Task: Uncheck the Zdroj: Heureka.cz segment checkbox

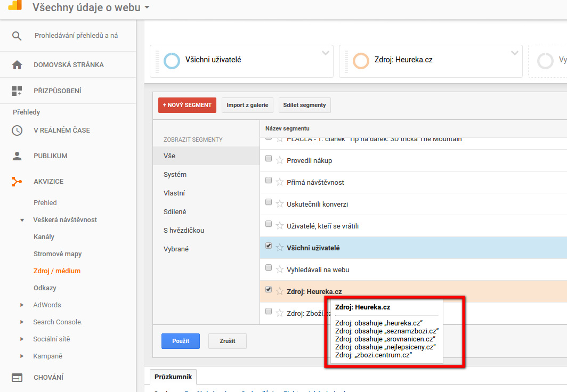Action: pyautogui.click(x=269, y=290)
